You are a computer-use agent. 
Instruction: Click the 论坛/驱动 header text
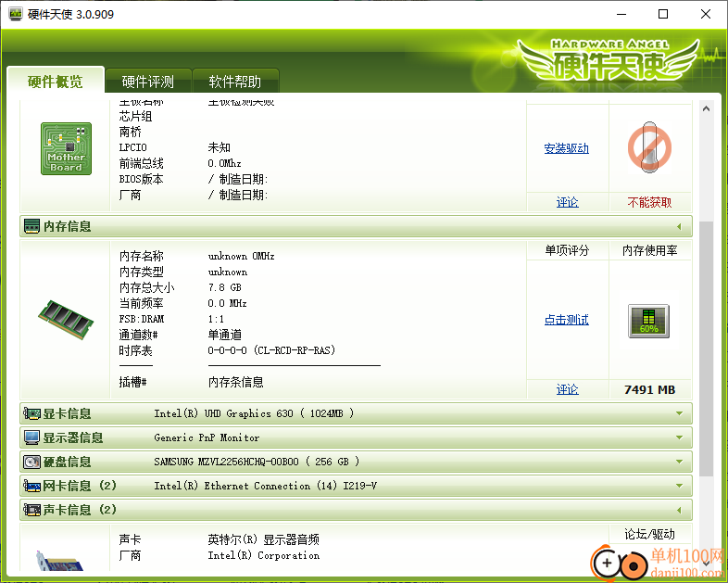tap(649, 534)
